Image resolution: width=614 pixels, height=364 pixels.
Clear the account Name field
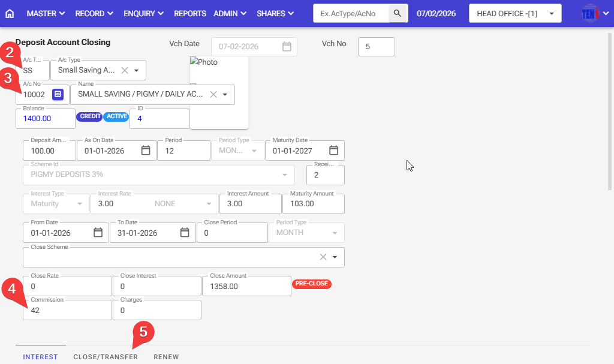pos(213,95)
